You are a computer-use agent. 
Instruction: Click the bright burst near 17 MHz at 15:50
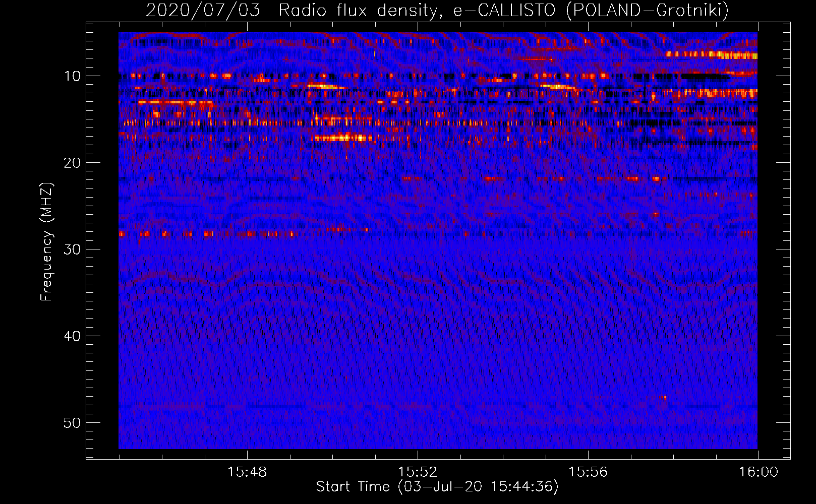click(x=343, y=138)
